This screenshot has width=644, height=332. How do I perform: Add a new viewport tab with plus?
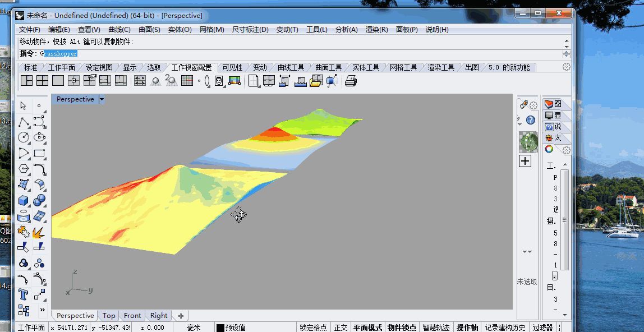[x=181, y=316]
